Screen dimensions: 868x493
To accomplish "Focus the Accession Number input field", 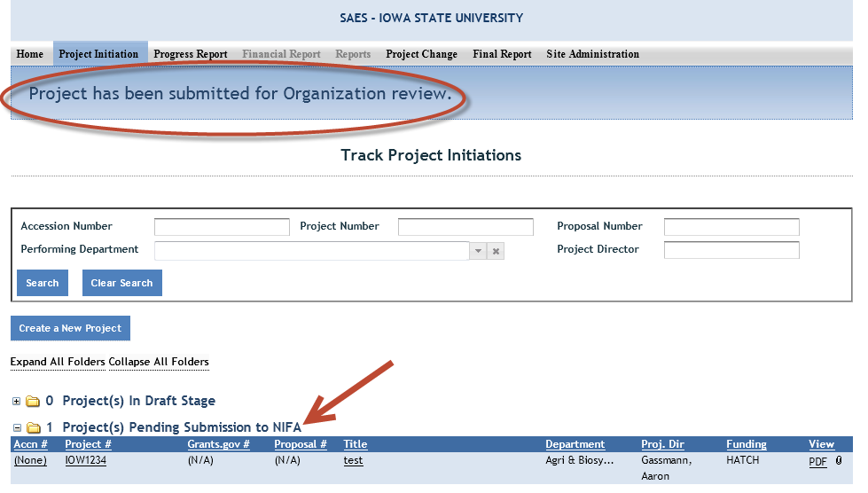I will (x=222, y=227).
